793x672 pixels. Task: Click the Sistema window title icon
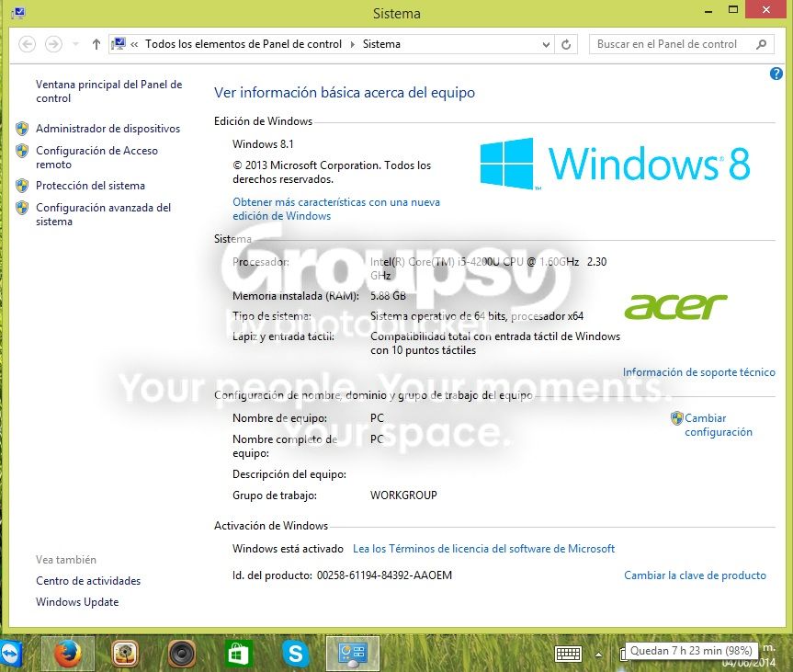(18, 13)
